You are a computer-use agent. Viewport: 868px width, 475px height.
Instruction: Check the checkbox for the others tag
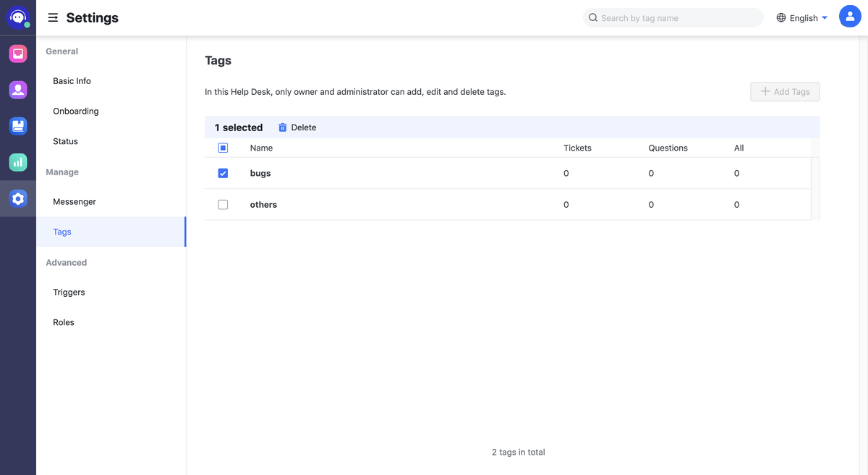(223, 204)
